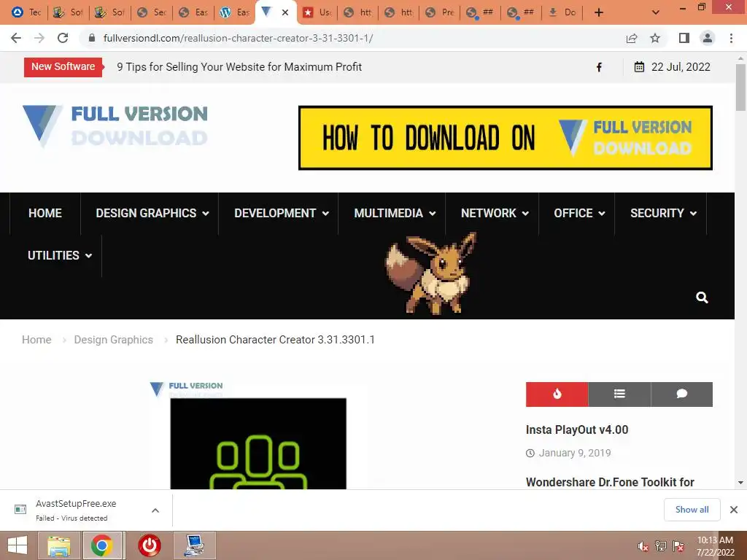The width and height of the screenshot is (747, 560).
Task: Open red power app on taskbar
Action: point(149,545)
